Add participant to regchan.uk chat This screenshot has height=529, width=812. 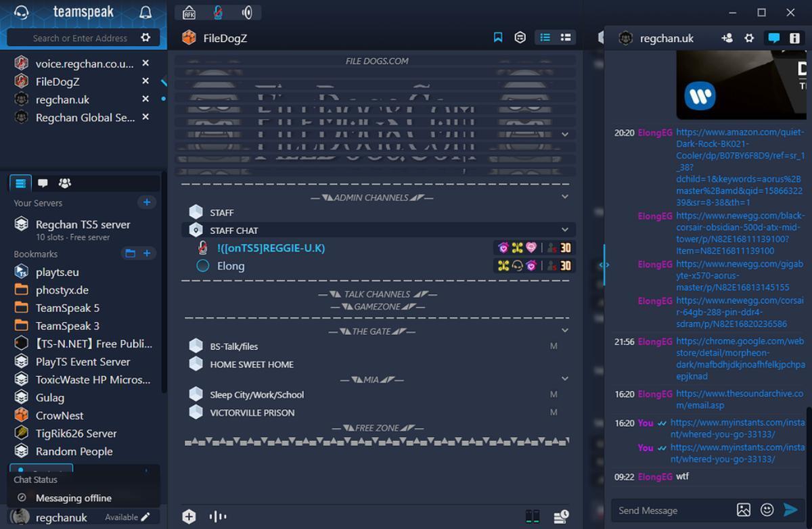tap(727, 38)
